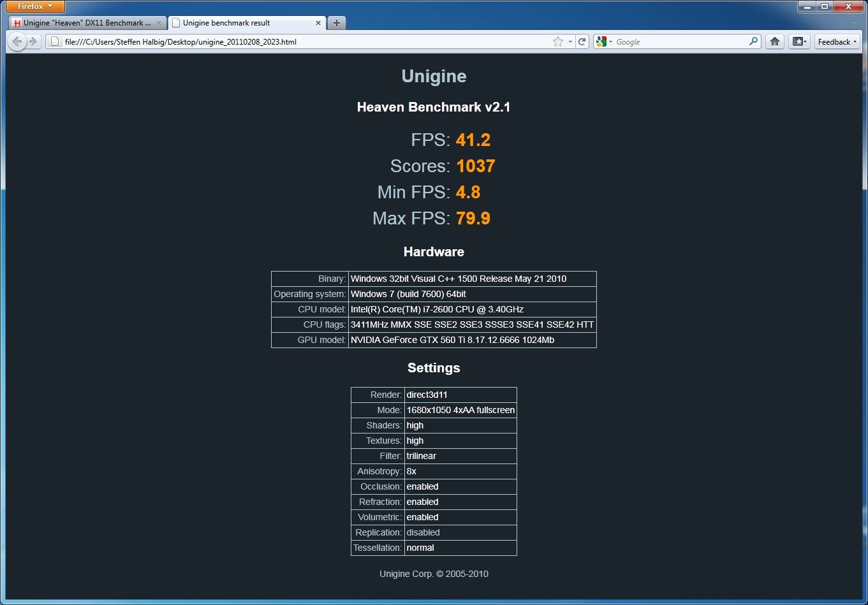Click the Scores value 1037
This screenshot has width=868, height=605.
(x=476, y=166)
